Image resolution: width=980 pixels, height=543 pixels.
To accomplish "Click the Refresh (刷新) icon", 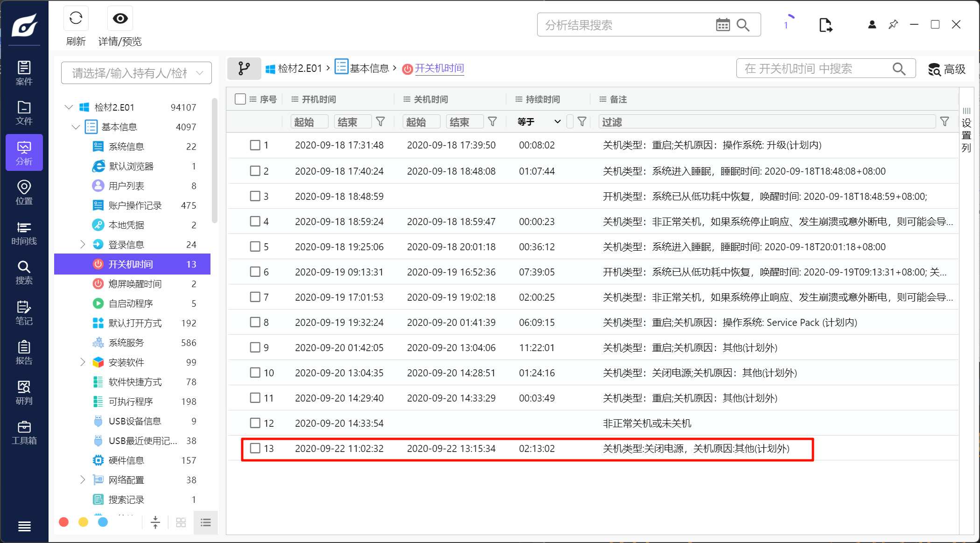I will pos(76,19).
